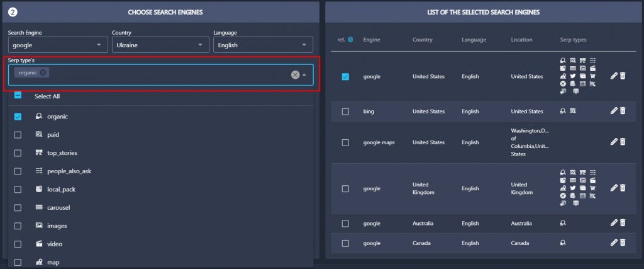Viewport: 644px width, 269px height.
Task: Edit the google United Kingdom row
Action: tap(614, 188)
